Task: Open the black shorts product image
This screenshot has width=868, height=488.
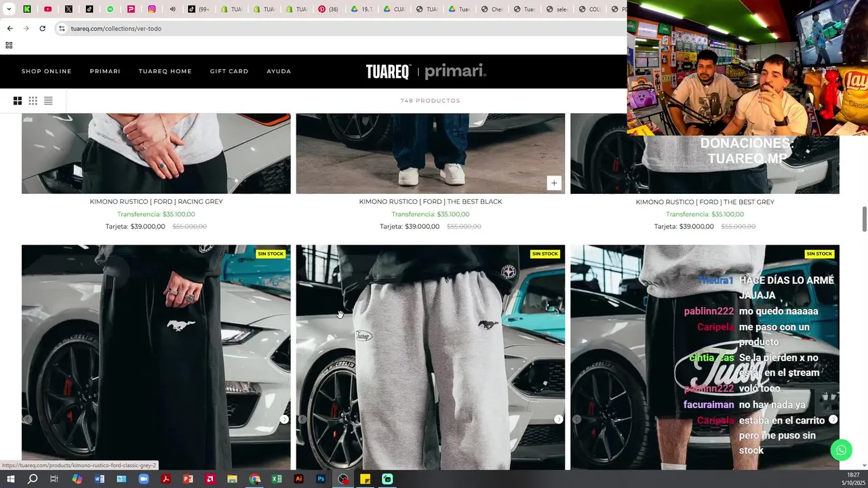Action: pyautogui.click(x=705, y=357)
